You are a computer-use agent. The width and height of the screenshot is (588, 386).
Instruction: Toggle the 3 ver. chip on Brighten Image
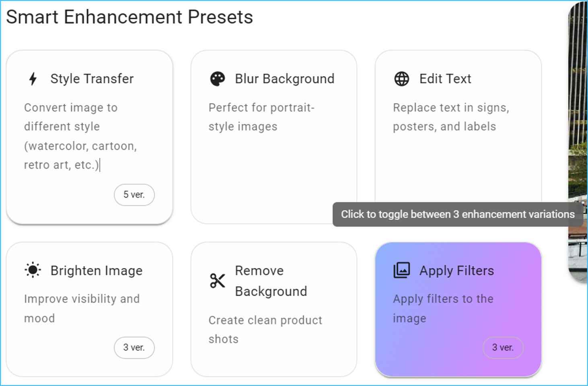point(134,348)
